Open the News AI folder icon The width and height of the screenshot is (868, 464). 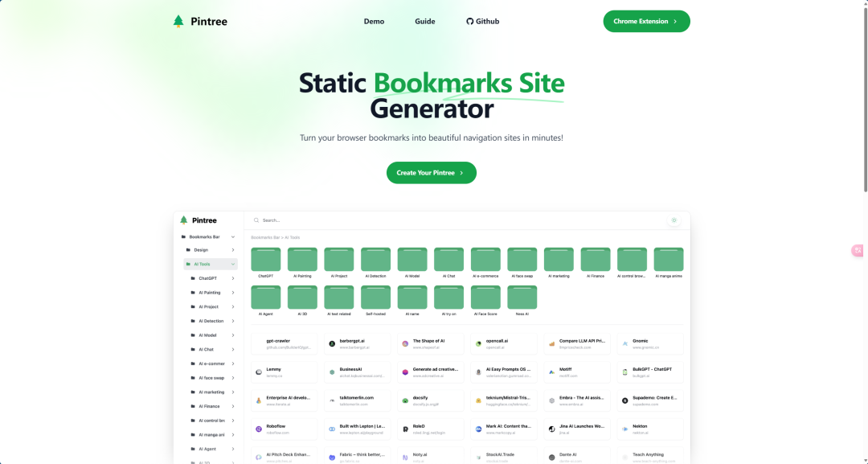(522, 298)
